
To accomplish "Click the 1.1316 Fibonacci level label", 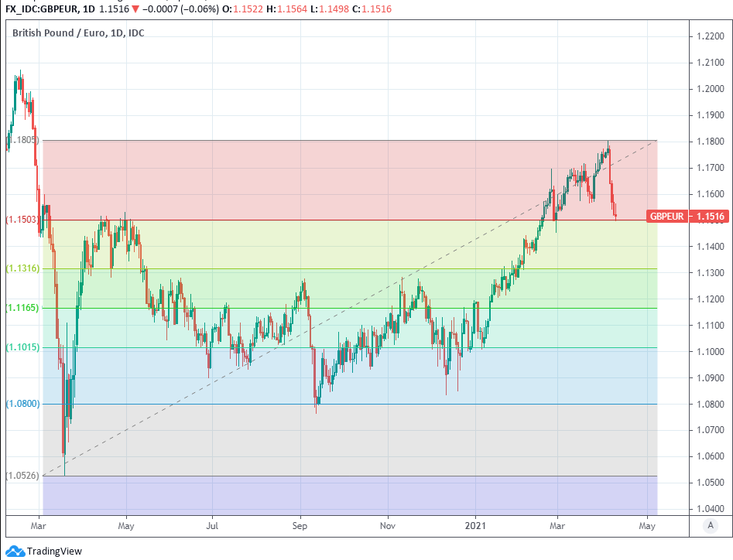I will 22,268.
